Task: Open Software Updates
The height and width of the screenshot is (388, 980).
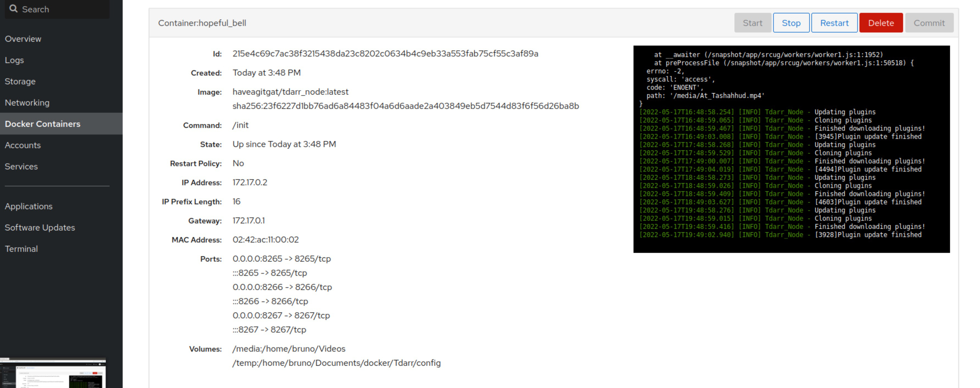Action: tap(39, 227)
